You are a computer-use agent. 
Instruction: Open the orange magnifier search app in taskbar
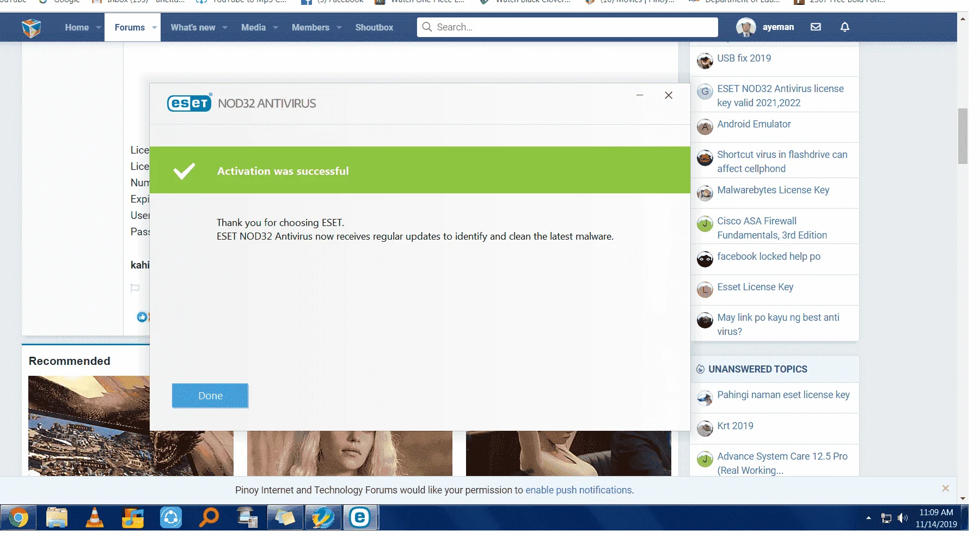(209, 517)
